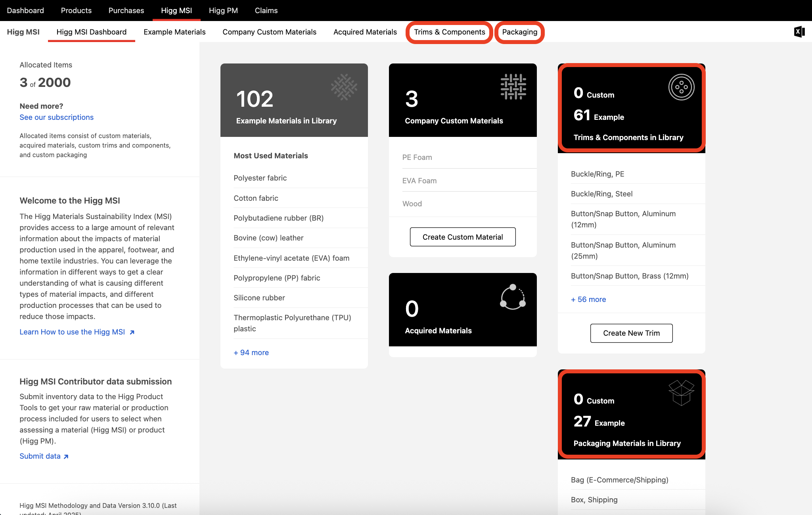
Task: Select Box, Shipping packaging item
Action: tap(638, 500)
